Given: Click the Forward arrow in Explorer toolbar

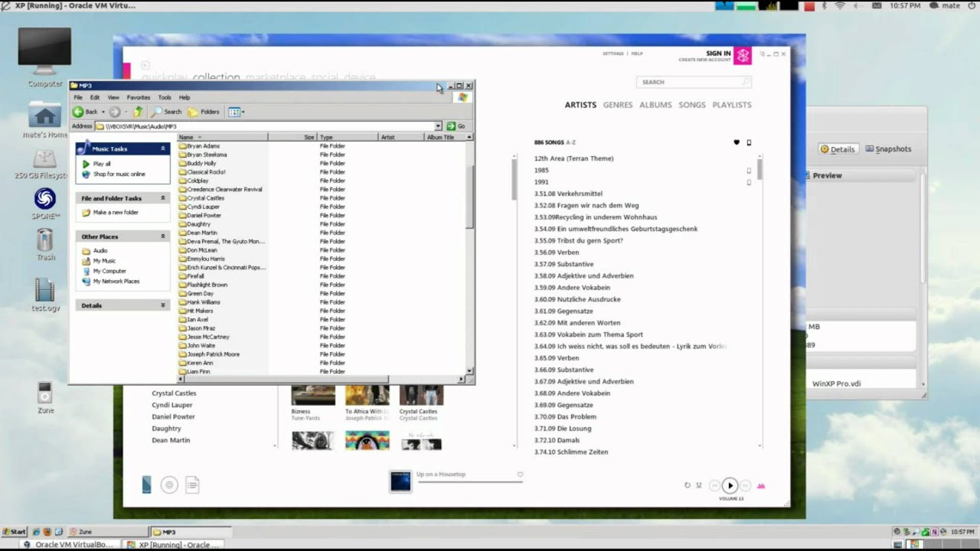Looking at the screenshot, I should 114,112.
